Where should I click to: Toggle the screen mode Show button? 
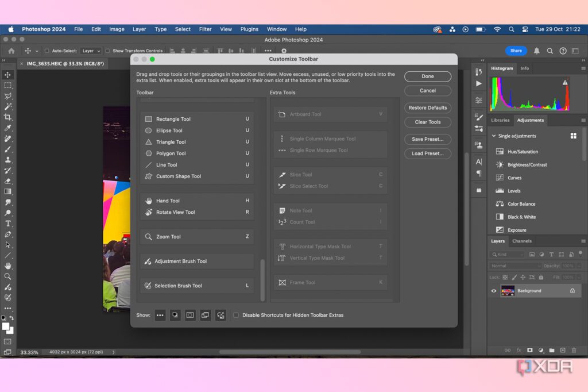click(x=205, y=315)
